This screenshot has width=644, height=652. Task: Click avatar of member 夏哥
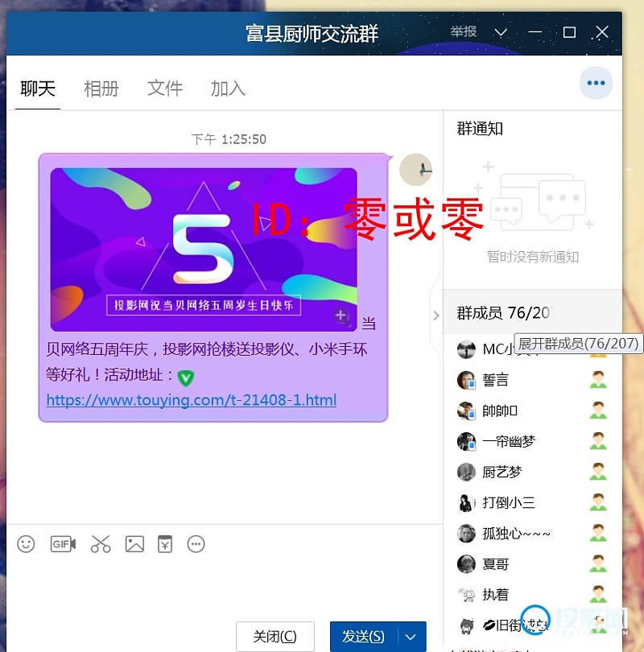pos(466,563)
